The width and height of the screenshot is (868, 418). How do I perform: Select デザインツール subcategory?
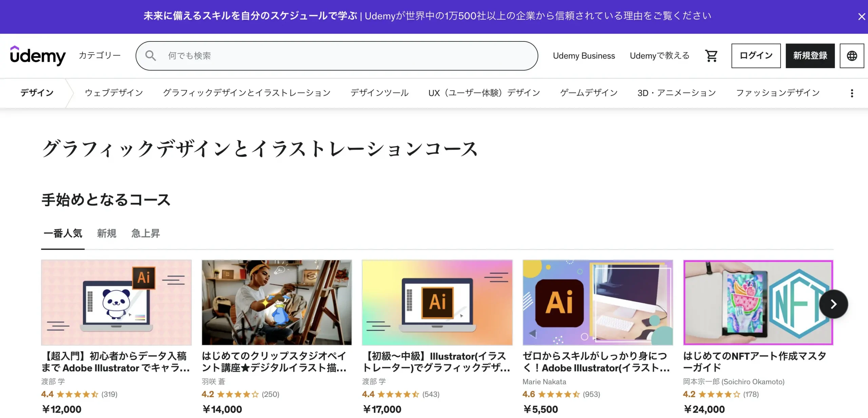click(x=379, y=93)
